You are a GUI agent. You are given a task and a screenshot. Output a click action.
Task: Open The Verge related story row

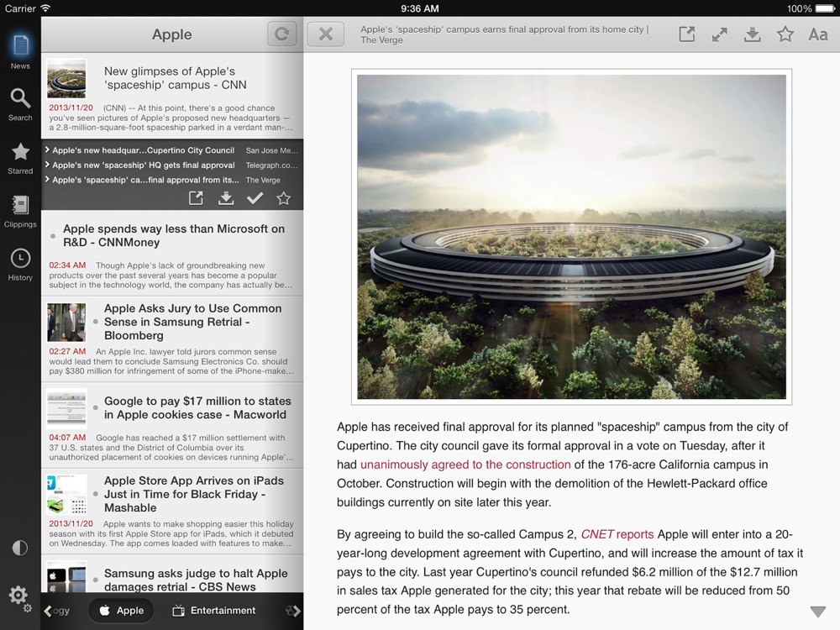(171, 180)
